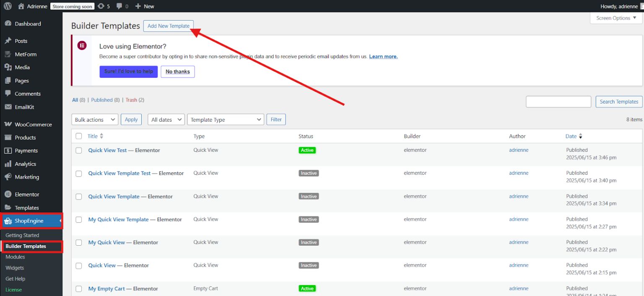Viewport: 644px width, 296px height.
Task: Click the Marketing megaphone icon
Action: coord(8,177)
